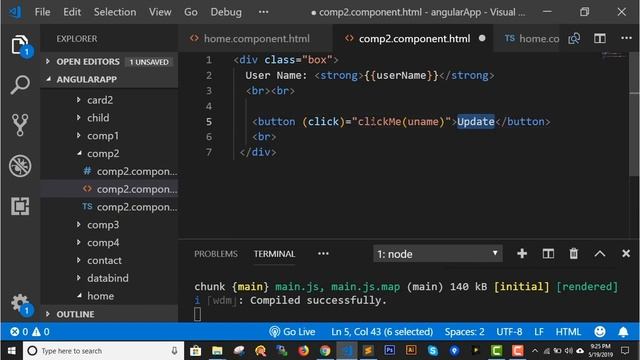Click the Ln 5, Col 43 cursor position
This screenshot has height=360, width=640.
tap(382, 331)
